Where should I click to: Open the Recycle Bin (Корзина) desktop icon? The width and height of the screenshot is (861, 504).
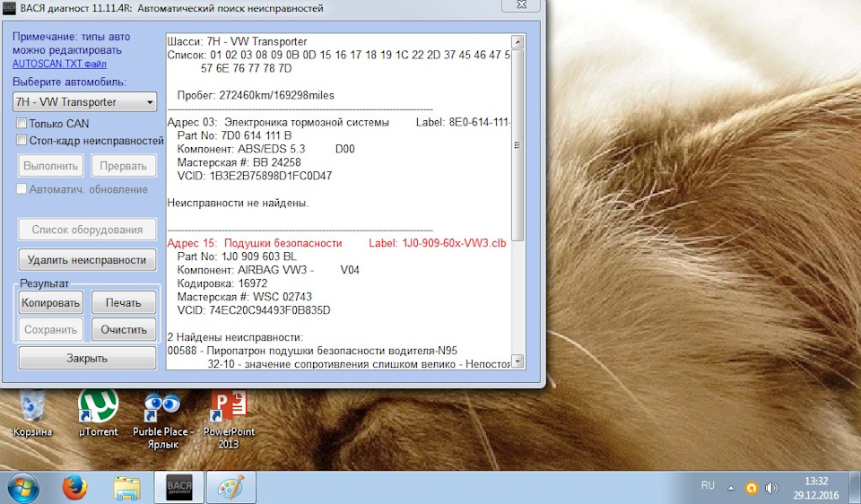coord(32,413)
